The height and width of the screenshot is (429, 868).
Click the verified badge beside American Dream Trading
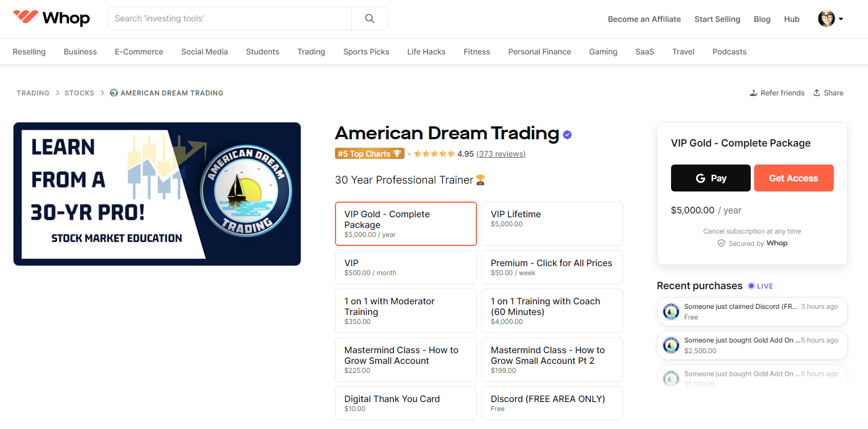(x=567, y=135)
